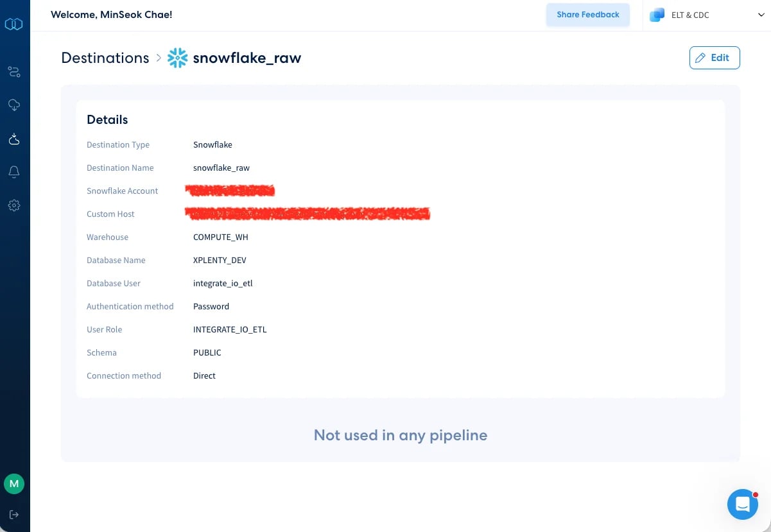This screenshot has height=532, width=771.
Task: Click the PUBLIC schema value
Action: pyautogui.click(x=207, y=353)
